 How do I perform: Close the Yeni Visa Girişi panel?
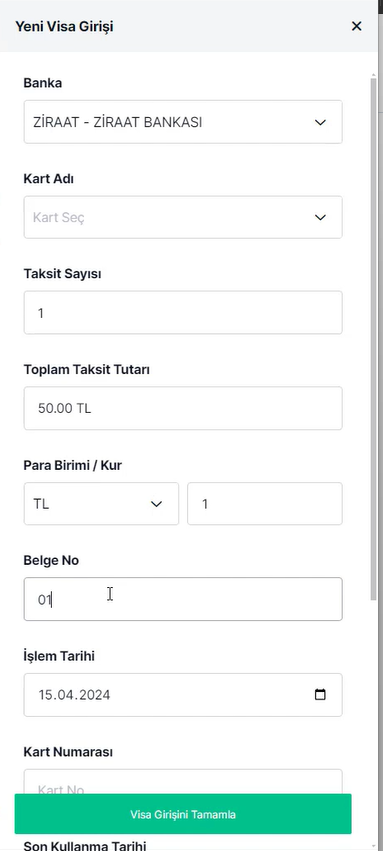356,26
